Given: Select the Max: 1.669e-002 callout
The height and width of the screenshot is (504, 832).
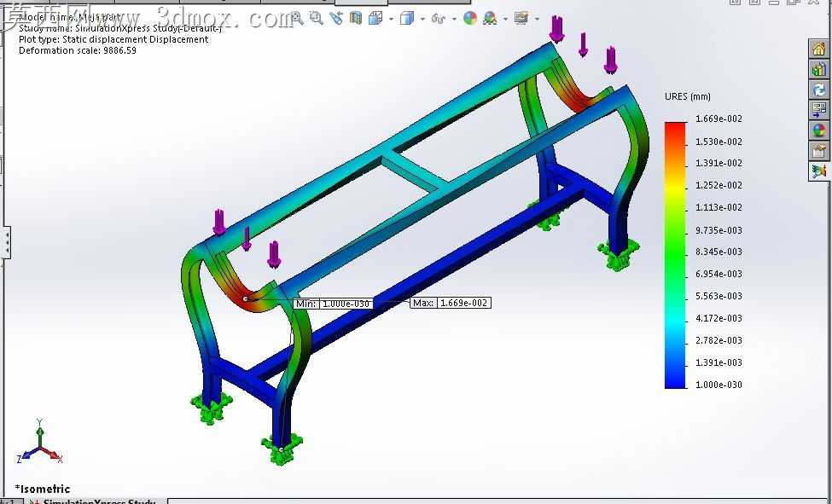Looking at the screenshot, I should (x=451, y=303).
